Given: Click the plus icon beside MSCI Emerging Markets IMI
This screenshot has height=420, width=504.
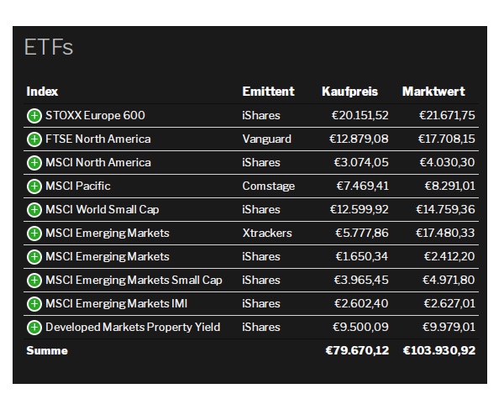Looking at the screenshot, I should (x=34, y=303).
